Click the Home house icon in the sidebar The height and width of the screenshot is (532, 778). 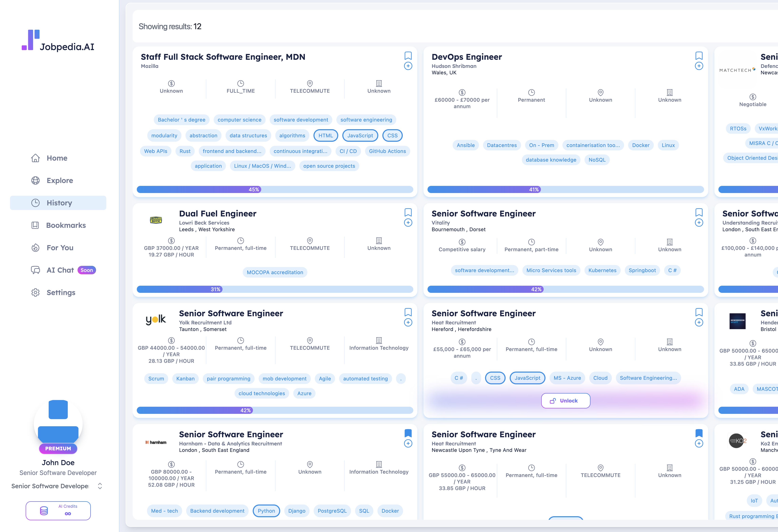pyautogui.click(x=35, y=158)
